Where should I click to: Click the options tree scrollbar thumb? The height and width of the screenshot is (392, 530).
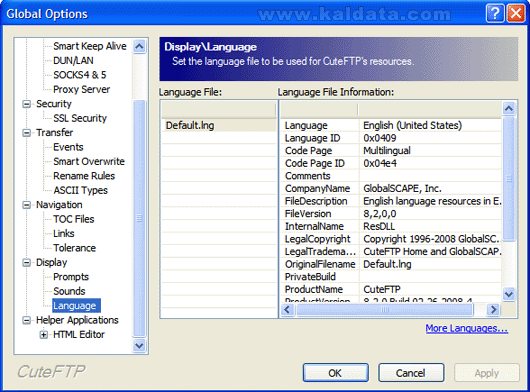[x=139, y=218]
